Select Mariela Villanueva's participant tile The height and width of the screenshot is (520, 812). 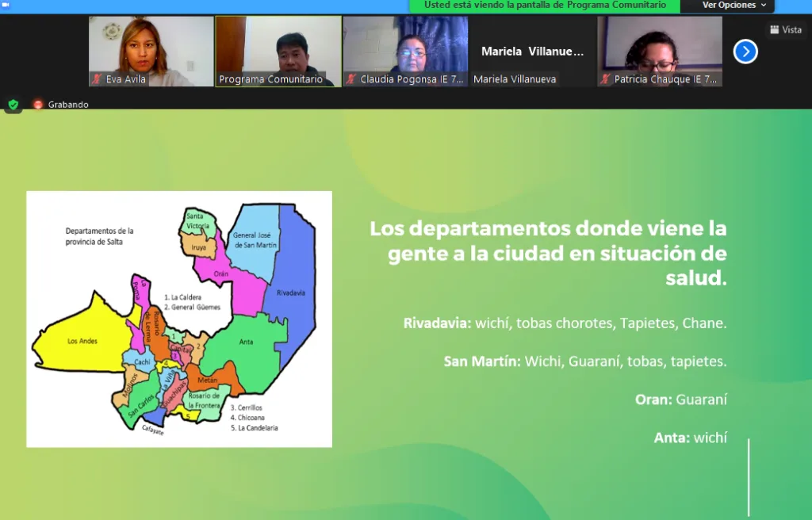click(x=532, y=52)
